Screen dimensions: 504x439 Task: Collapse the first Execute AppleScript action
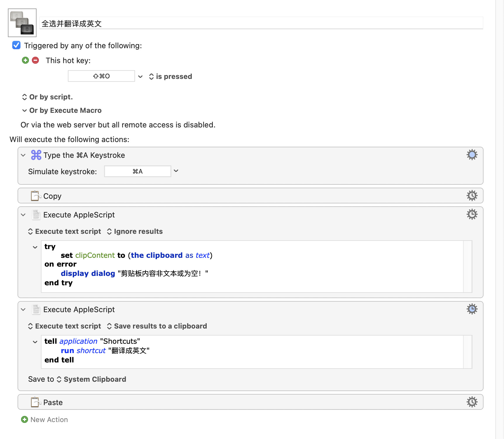click(23, 215)
